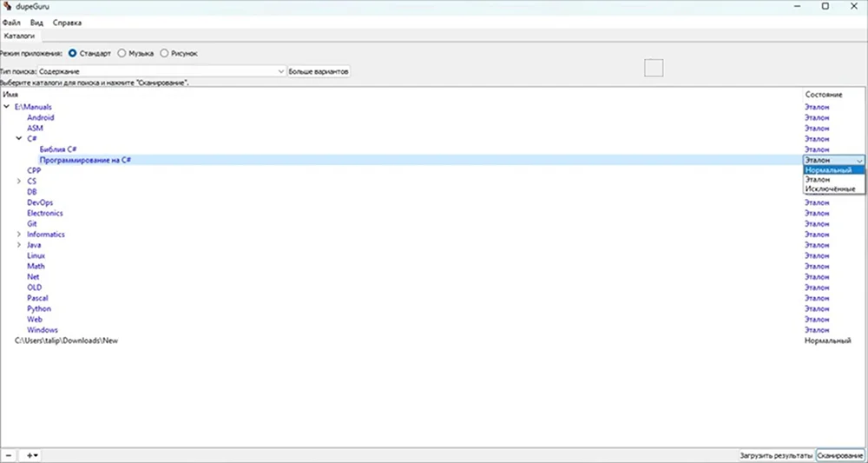Expand the Informatics folder
The width and height of the screenshot is (868, 463).
(x=20, y=235)
